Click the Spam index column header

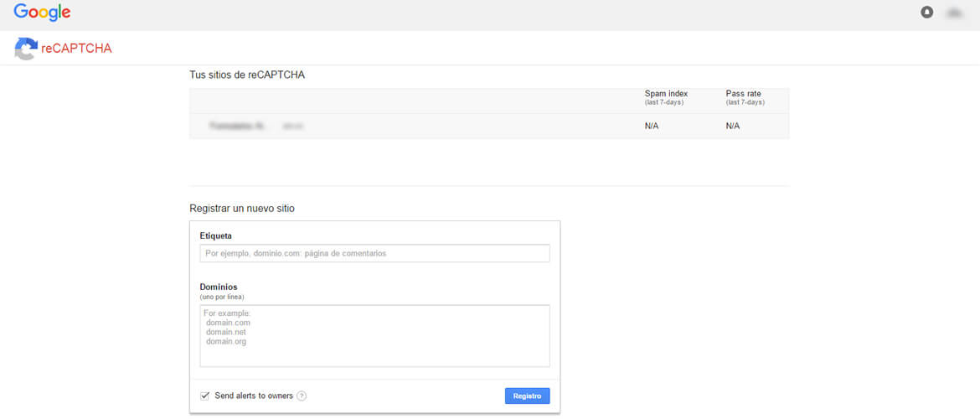click(x=666, y=93)
